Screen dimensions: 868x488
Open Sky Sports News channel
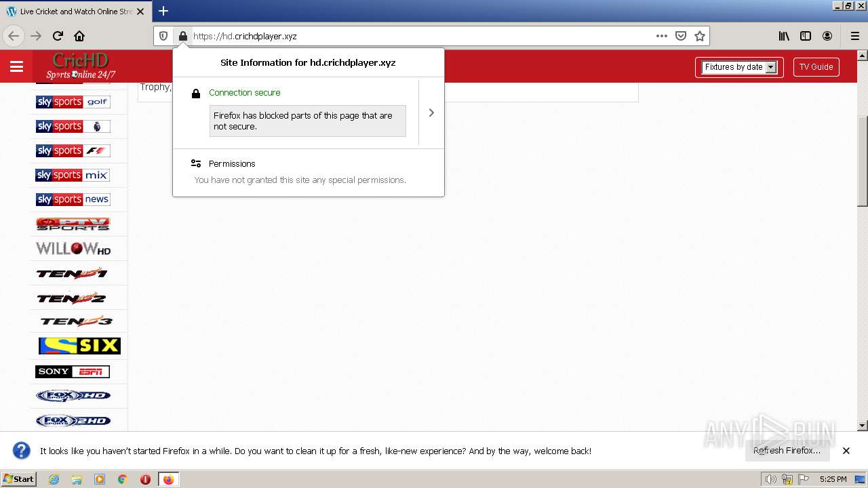pos(73,199)
